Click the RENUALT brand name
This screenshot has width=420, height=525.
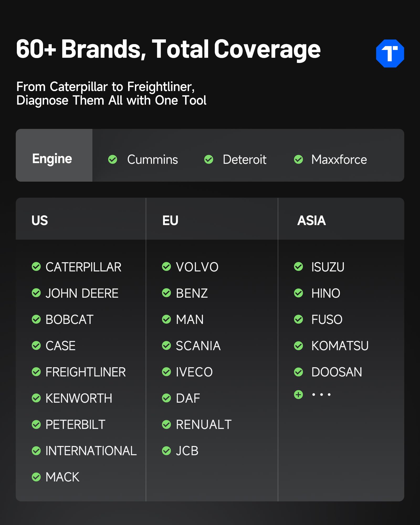click(x=204, y=424)
